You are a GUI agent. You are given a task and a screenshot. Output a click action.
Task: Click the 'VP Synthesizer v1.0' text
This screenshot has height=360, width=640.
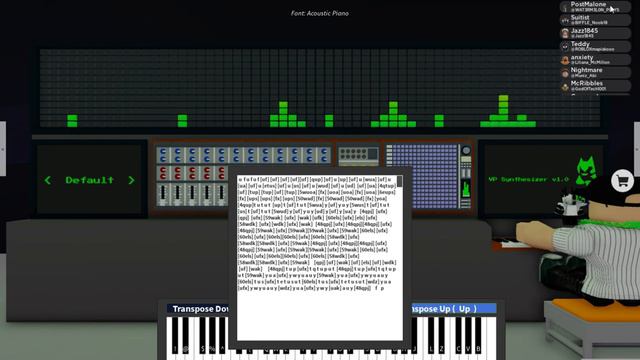[x=528, y=179]
